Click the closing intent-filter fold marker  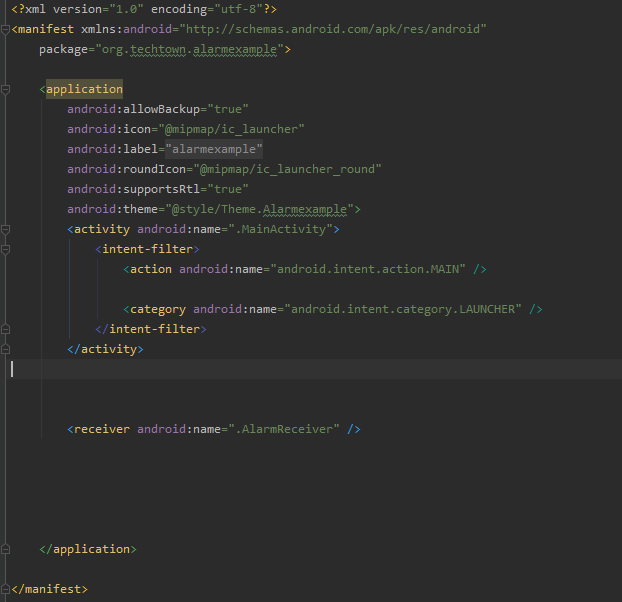[5, 329]
